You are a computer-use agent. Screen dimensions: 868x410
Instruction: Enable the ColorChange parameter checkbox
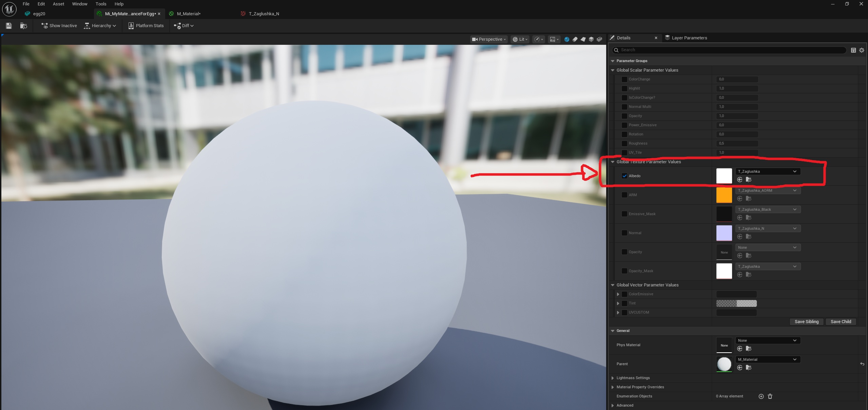click(x=624, y=79)
